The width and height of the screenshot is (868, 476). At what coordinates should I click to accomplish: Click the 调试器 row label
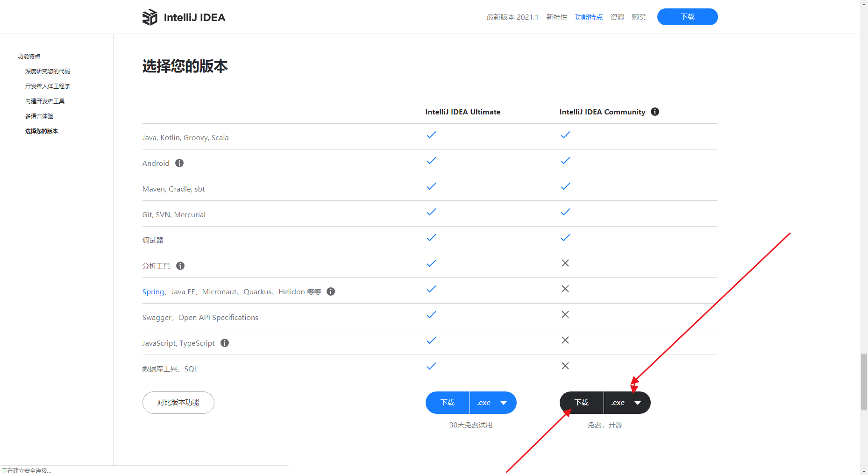153,240
